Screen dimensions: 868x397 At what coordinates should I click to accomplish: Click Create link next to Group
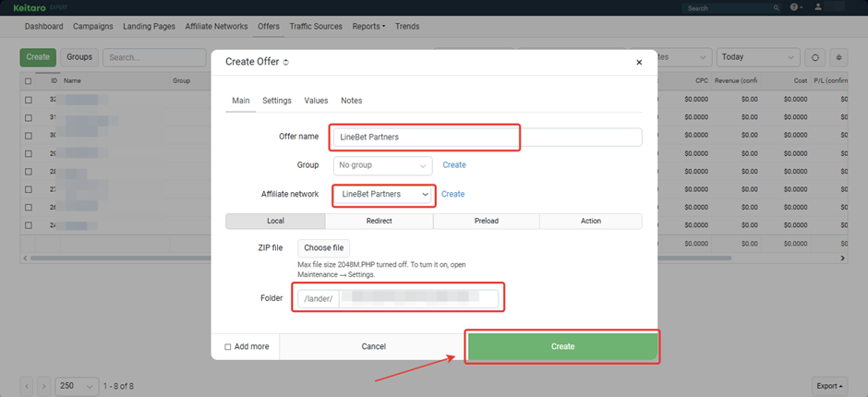pos(454,165)
